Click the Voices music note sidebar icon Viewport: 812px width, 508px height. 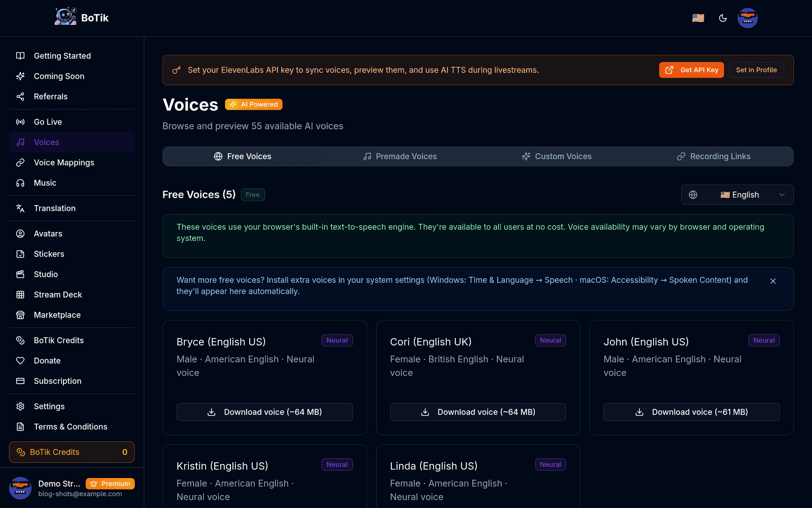(20, 142)
